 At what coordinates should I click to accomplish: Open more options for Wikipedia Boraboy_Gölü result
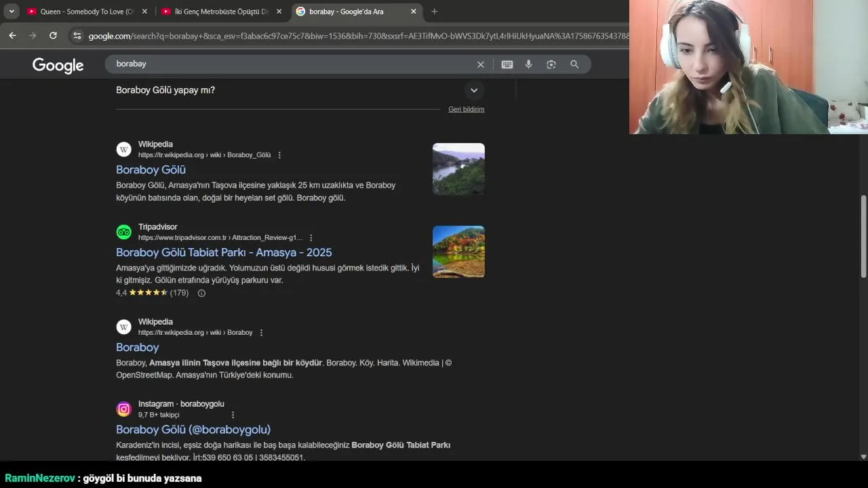coord(279,155)
